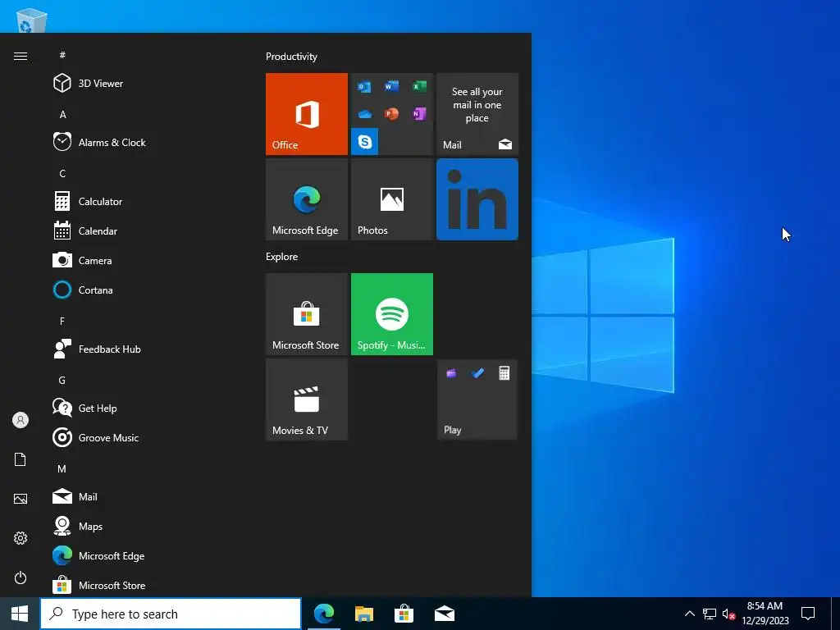
Task: Expand the Start menu hamburger
Action: pos(21,57)
